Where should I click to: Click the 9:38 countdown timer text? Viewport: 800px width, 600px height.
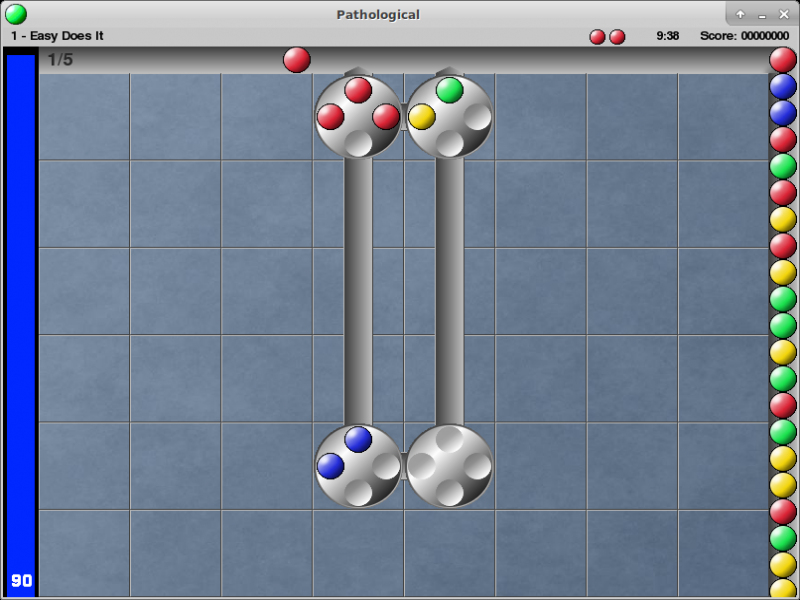tap(668, 36)
